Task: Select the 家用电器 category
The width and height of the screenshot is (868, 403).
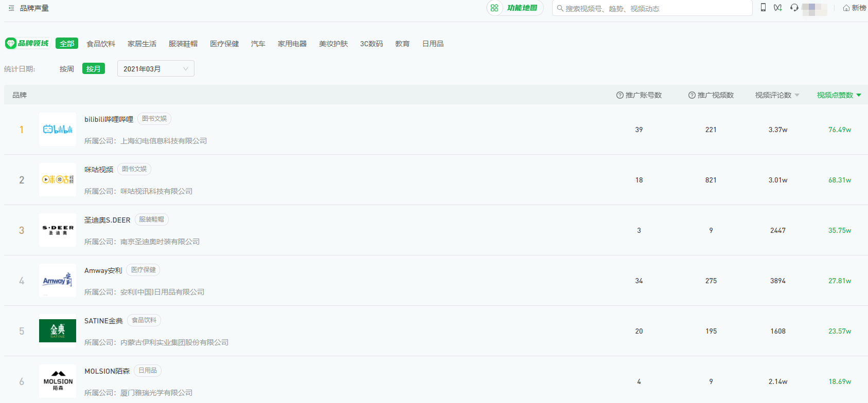Action: pos(292,44)
